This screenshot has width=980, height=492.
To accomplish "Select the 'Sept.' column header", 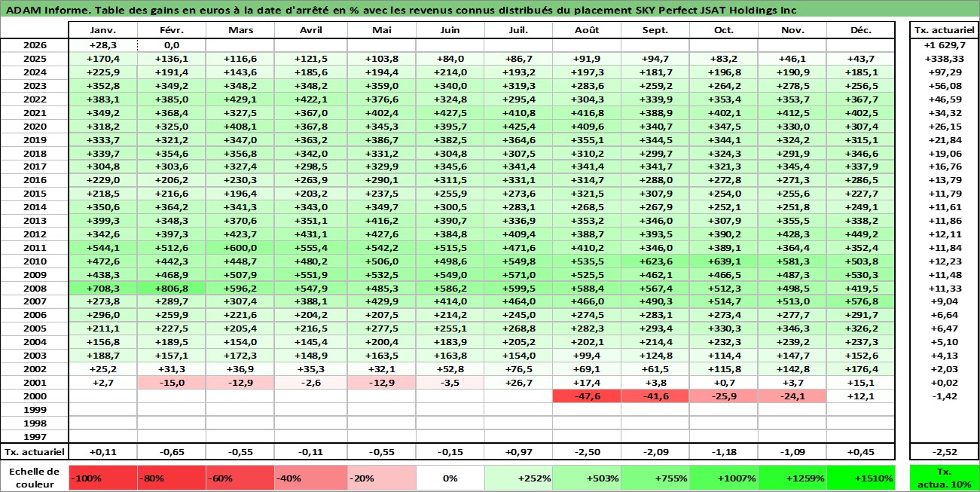I will 654,31.
